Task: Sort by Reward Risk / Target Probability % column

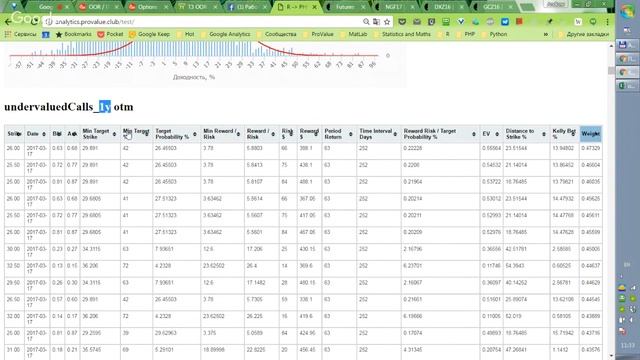Action: 440,134
